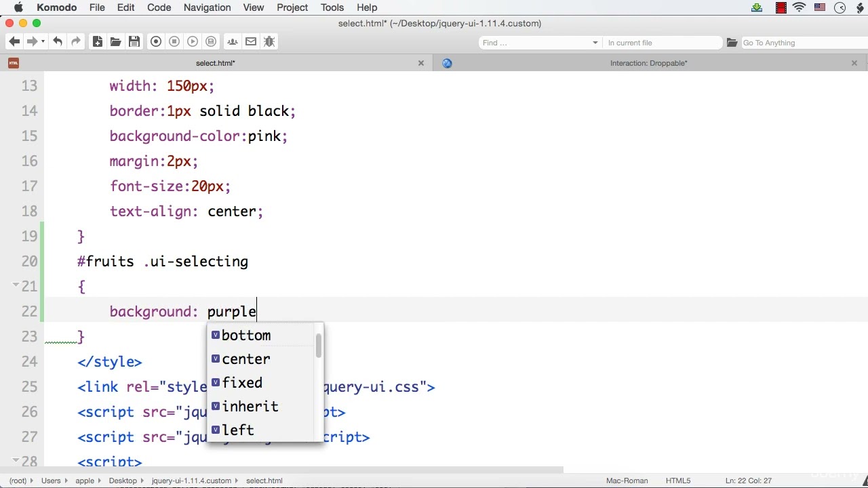Click the Users breadcrumb
Viewport: 868px width, 488px height.
tap(51, 481)
